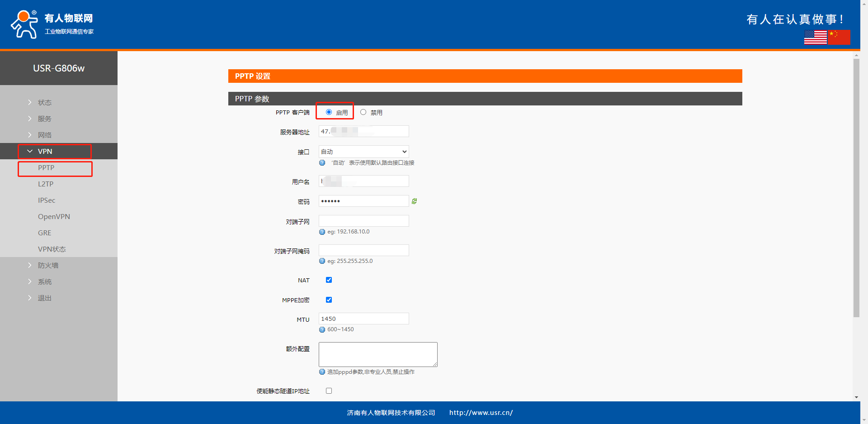Open the 接口 dropdown set to 自动
Screen dimensions: 868x424
363,152
